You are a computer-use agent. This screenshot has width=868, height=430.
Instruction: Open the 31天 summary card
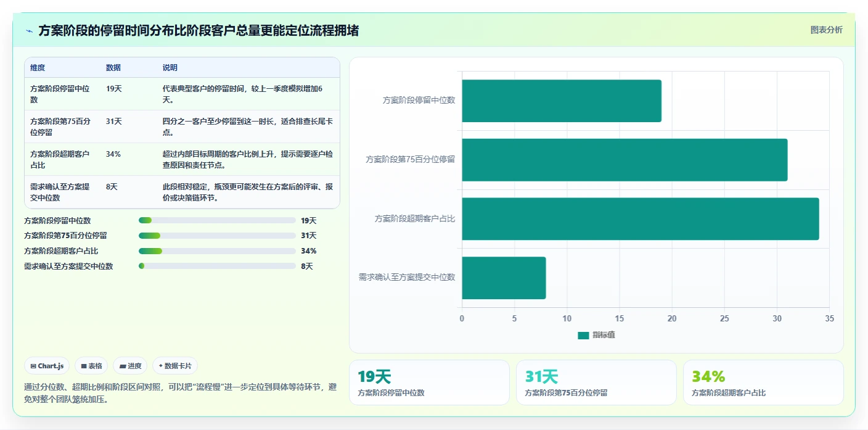[596, 382]
